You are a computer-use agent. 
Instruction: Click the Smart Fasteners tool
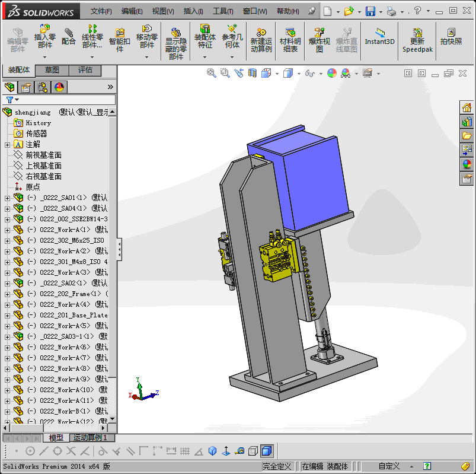click(x=120, y=40)
